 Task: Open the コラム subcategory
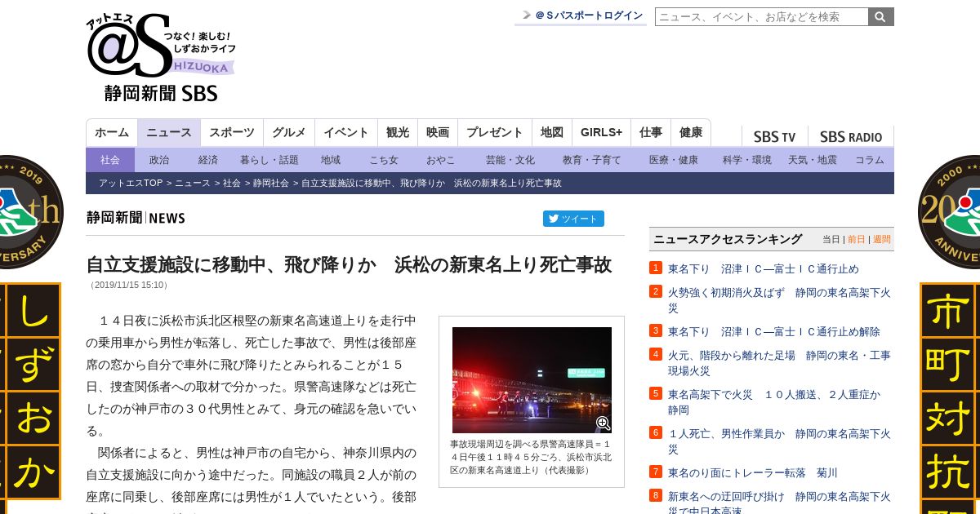coord(870,160)
